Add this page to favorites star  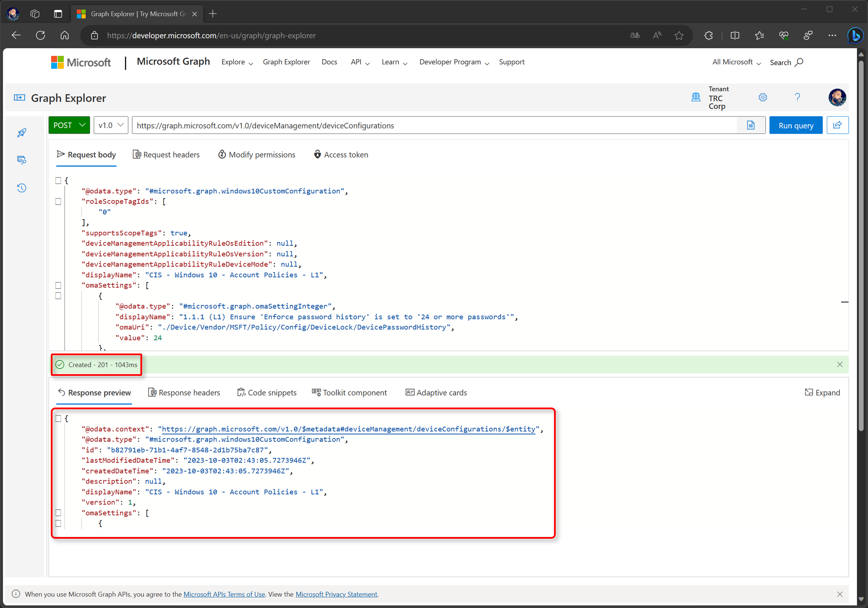[679, 36]
